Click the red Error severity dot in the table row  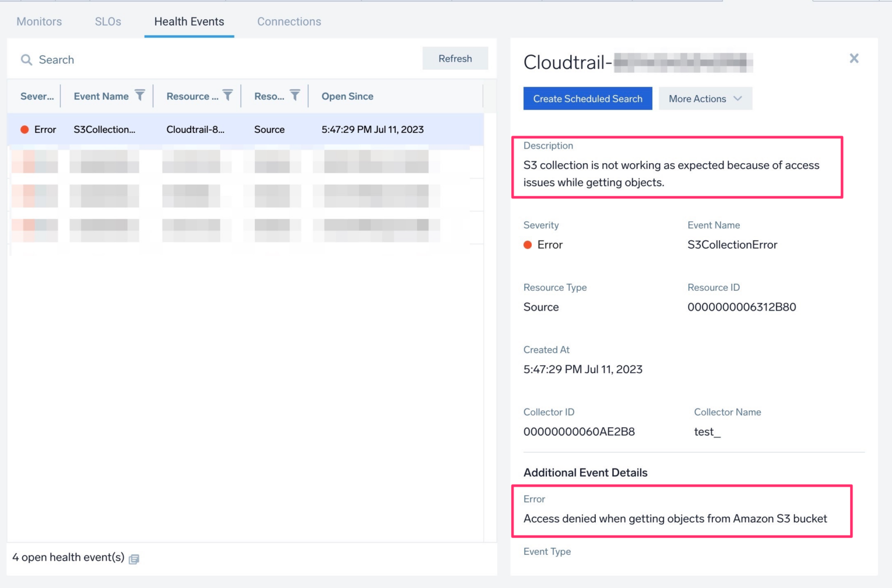(x=24, y=129)
